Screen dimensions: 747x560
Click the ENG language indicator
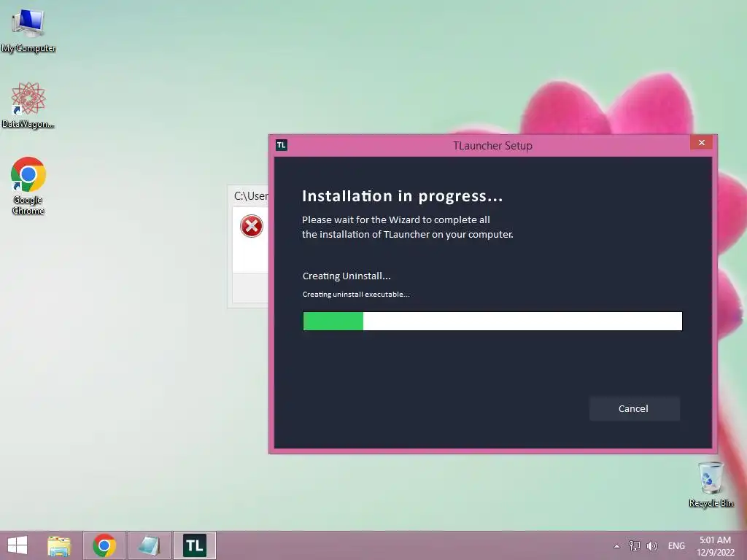[676, 545]
